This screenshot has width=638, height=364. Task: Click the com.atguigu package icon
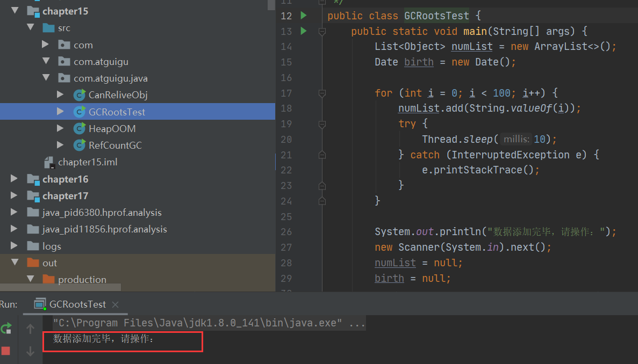64,61
